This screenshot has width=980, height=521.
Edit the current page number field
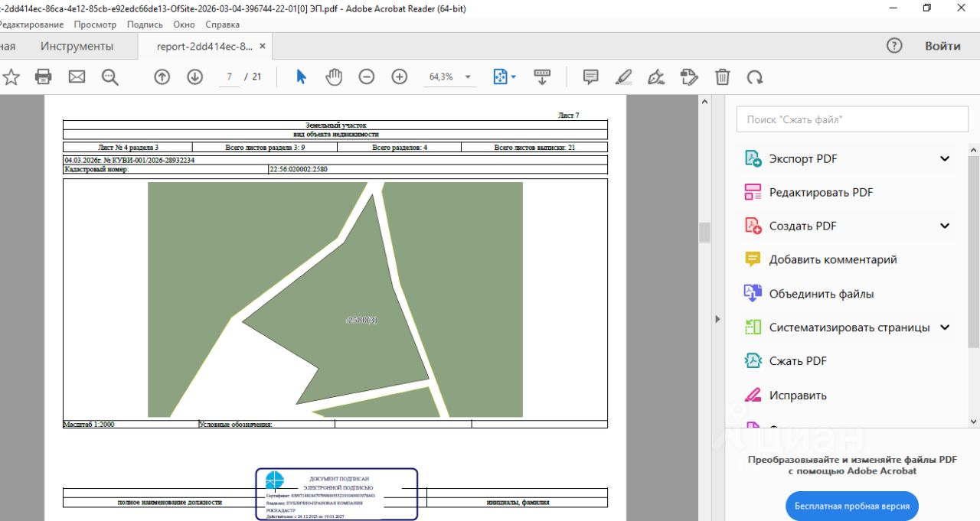[229, 77]
